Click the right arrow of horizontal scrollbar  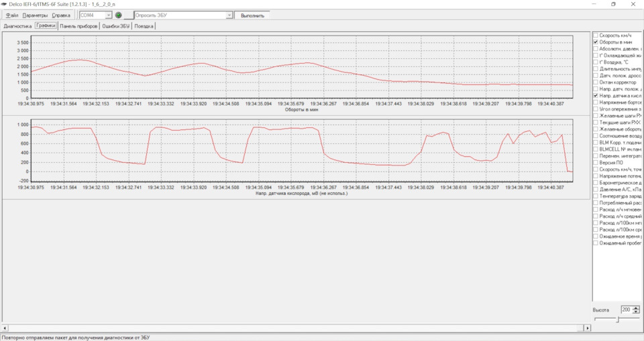click(x=588, y=328)
